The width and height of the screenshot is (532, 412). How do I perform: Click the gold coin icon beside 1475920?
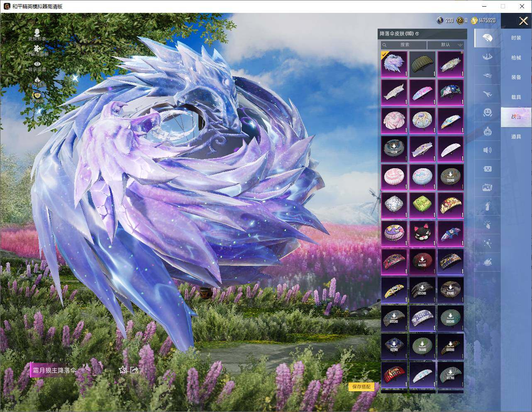click(474, 20)
